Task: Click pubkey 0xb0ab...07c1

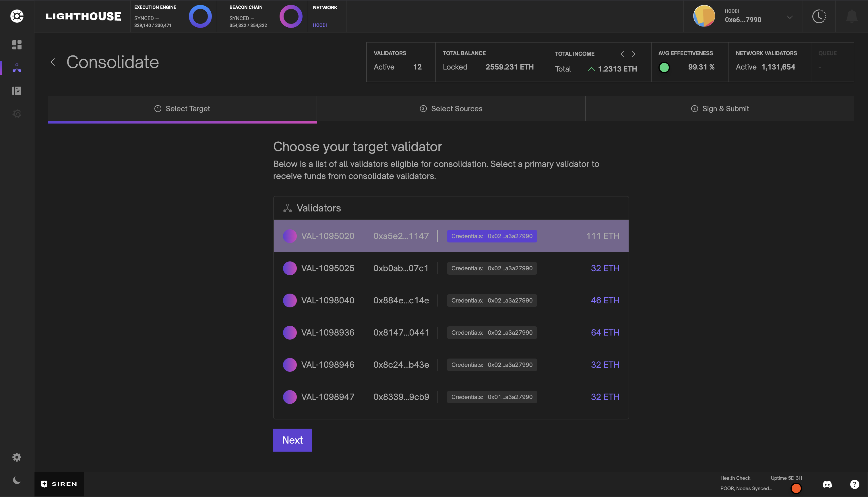Action: point(400,268)
